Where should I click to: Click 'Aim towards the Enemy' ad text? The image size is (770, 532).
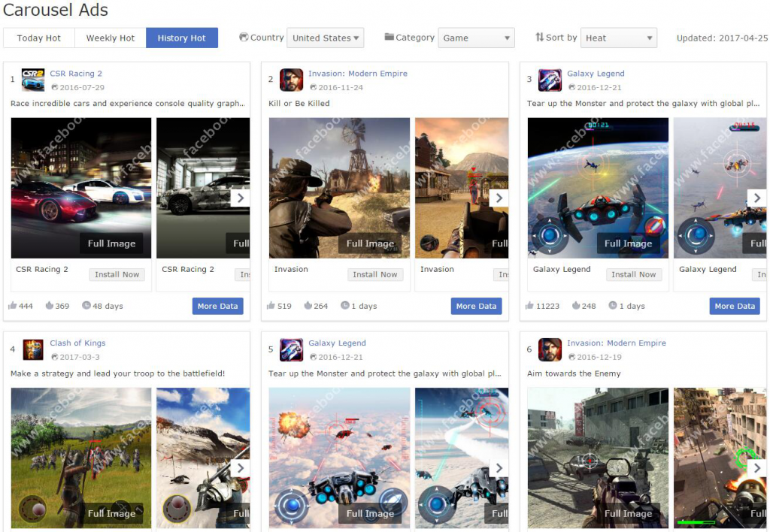click(x=574, y=373)
